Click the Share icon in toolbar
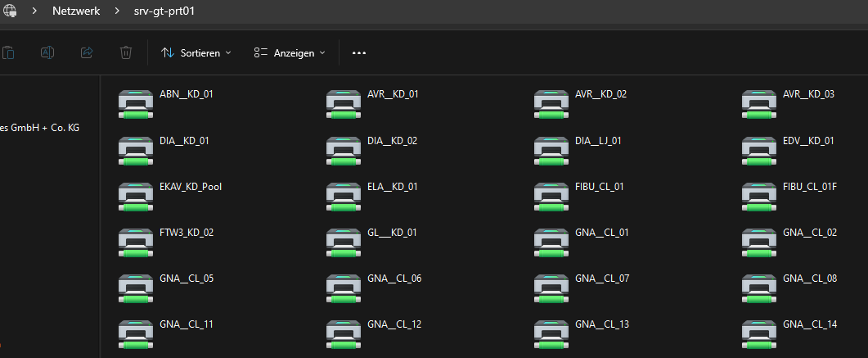 click(87, 52)
